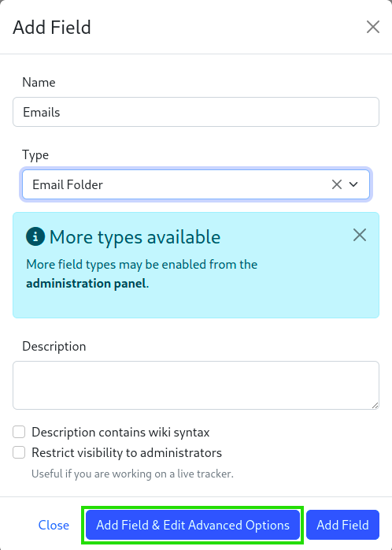The image size is (392, 550).
Task: Tick Restrict visibility to administrators checkbox
Action: click(19, 452)
